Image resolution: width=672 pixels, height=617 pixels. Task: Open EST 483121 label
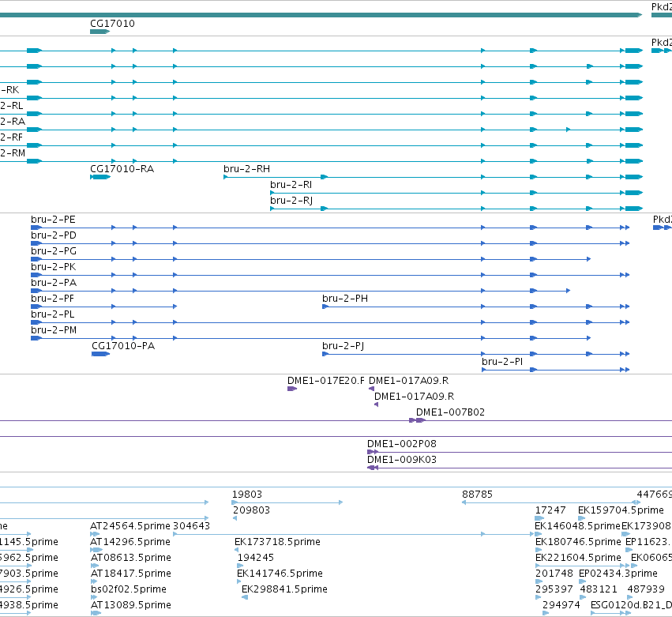coord(599,589)
